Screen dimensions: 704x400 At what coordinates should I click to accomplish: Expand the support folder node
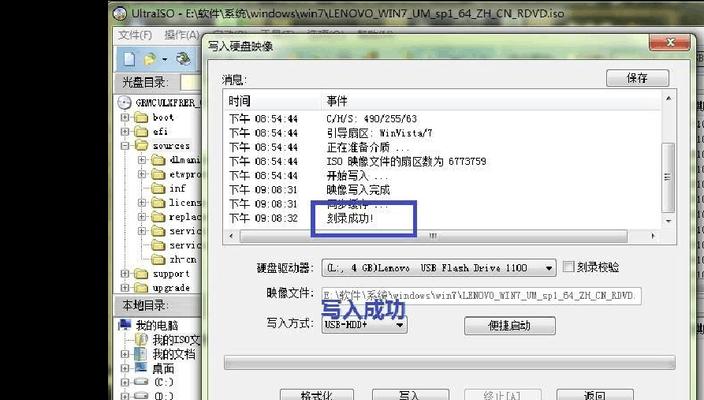point(125,274)
